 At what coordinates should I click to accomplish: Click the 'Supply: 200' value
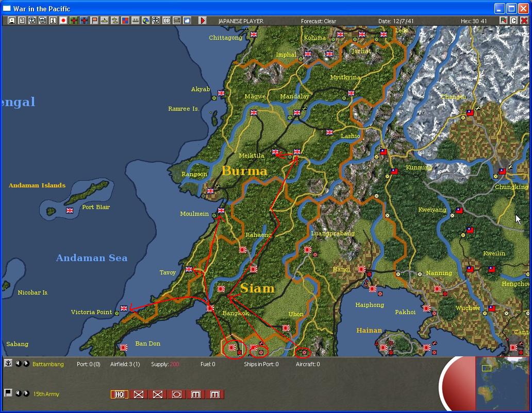(165, 364)
